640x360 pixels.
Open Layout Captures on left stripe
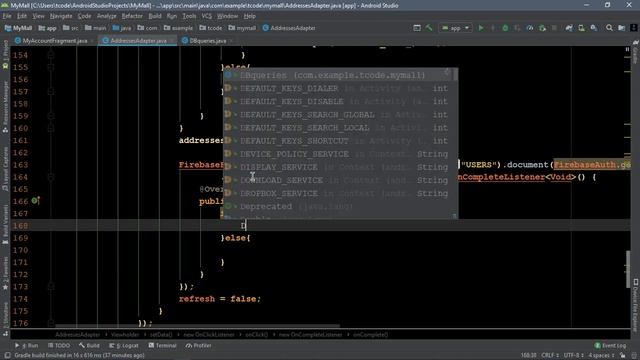tap(5, 169)
